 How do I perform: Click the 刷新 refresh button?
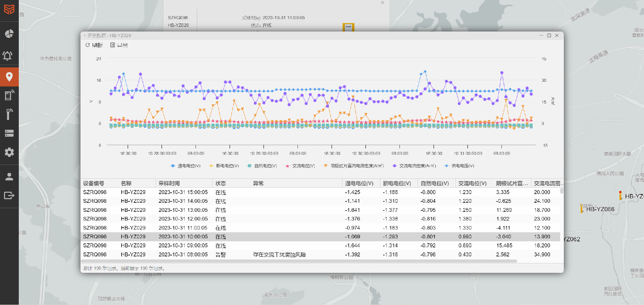coord(94,45)
